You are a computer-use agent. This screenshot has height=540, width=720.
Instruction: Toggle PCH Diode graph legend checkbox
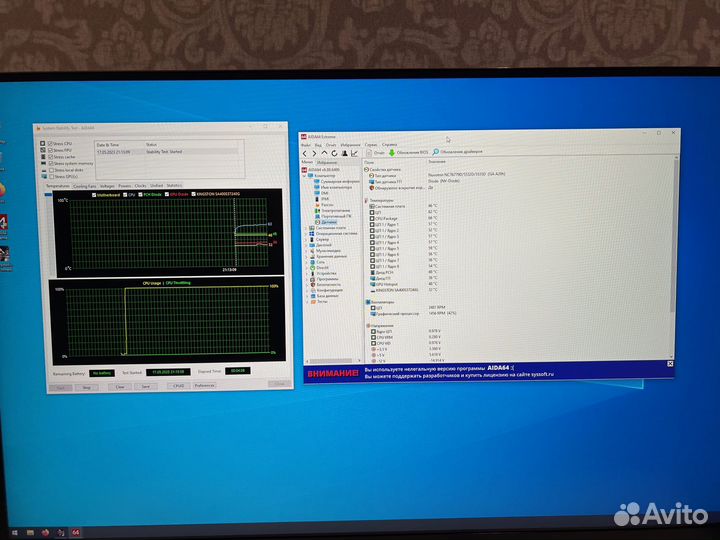click(141, 195)
